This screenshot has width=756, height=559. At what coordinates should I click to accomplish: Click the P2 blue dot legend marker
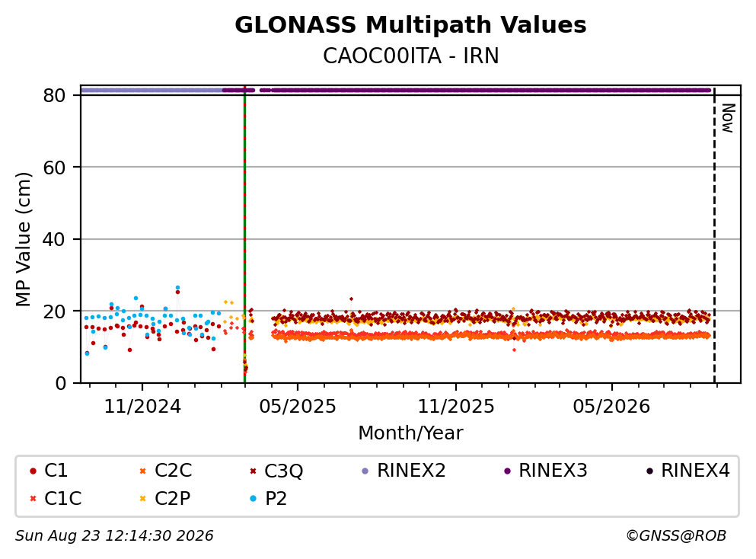click(x=253, y=498)
